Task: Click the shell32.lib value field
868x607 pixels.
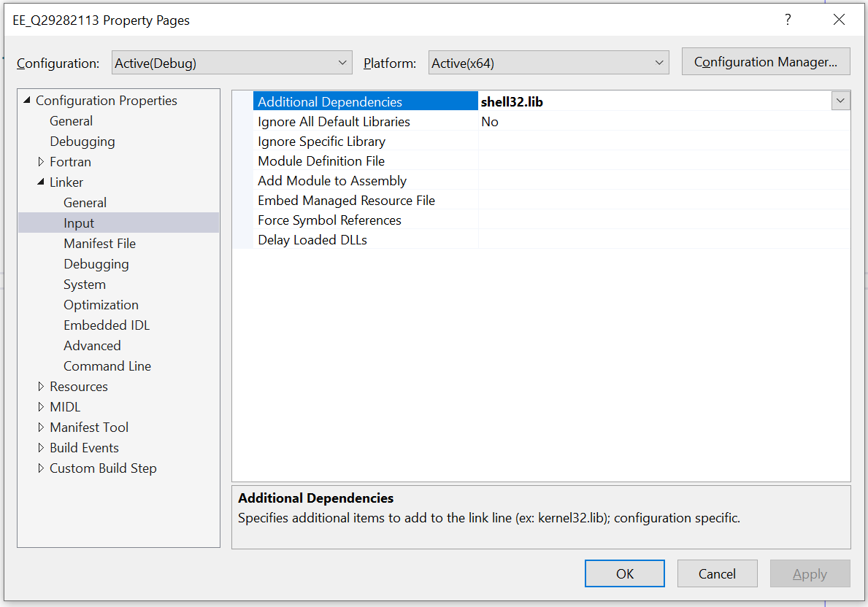Action: (x=654, y=101)
